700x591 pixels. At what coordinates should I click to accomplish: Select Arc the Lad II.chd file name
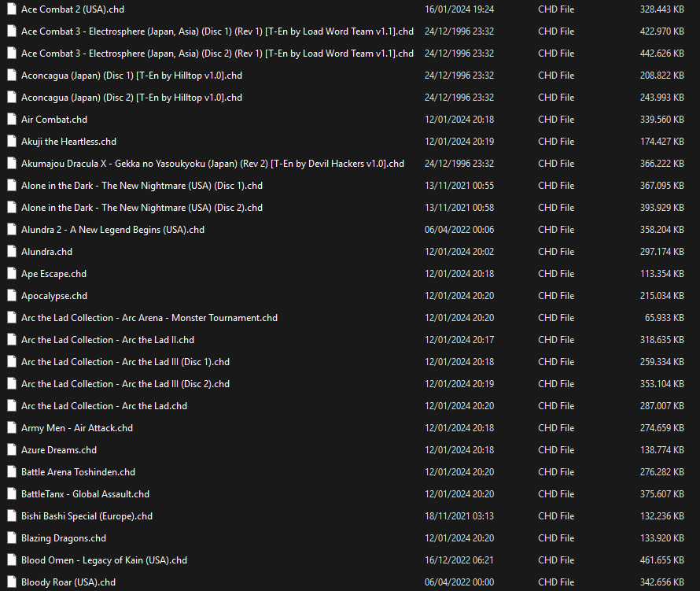point(108,339)
